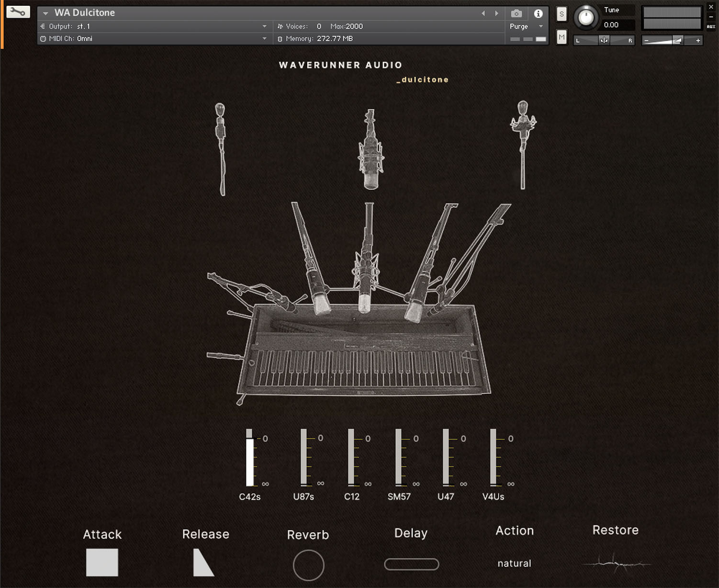Image resolution: width=719 pixels, height=588 pixels.
Task: Select the next instrument arrow
Action: tap(496, 13)
